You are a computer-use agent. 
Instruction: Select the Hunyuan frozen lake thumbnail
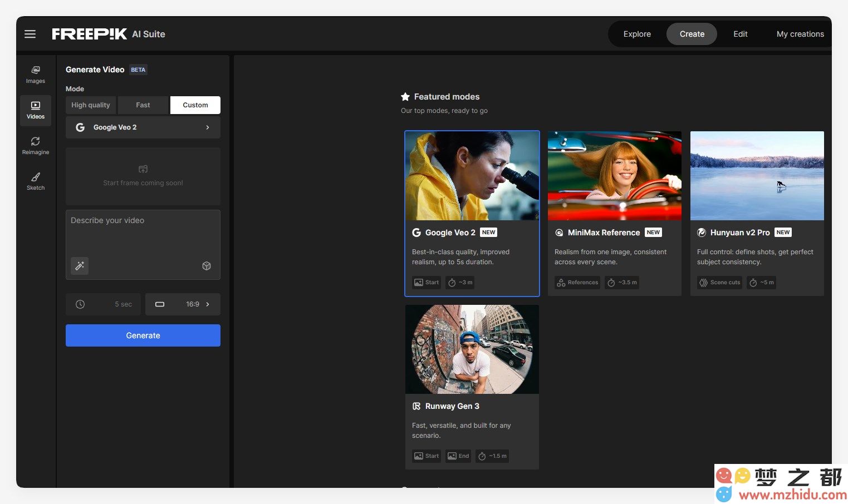click(757, 176)
